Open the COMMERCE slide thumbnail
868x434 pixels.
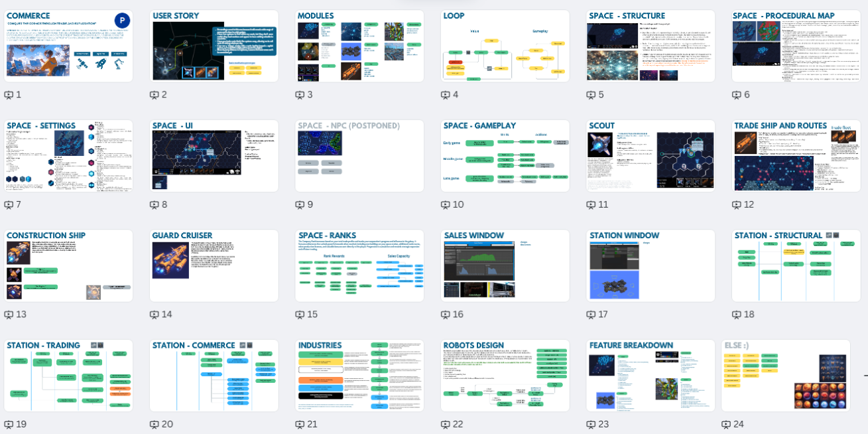68,46
